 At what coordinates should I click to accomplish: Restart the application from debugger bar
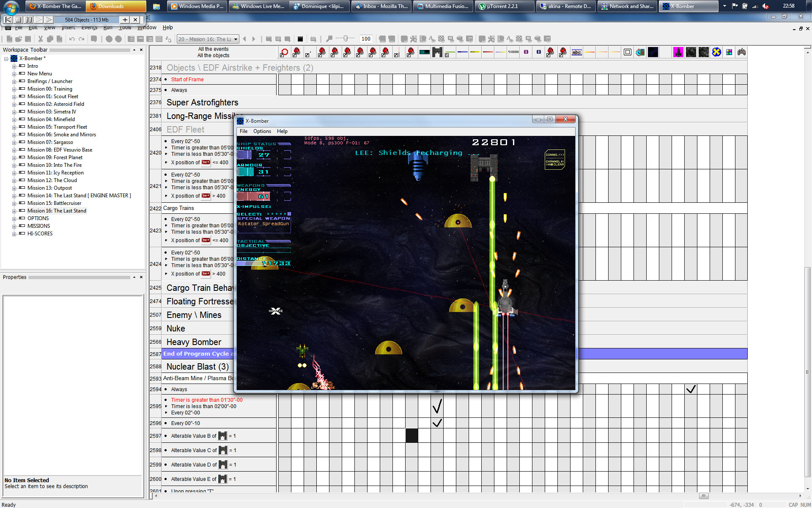(8, 19)
